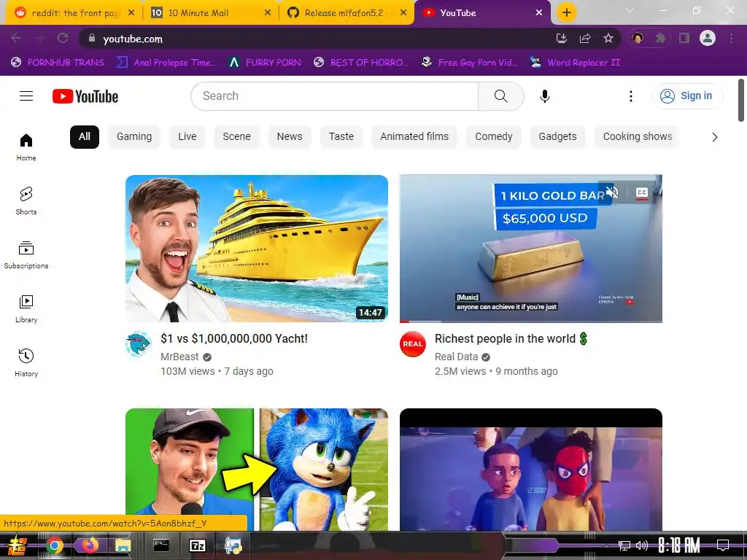Select the News chip
Screen dimensions: 747x560
(x=290, y=137)
